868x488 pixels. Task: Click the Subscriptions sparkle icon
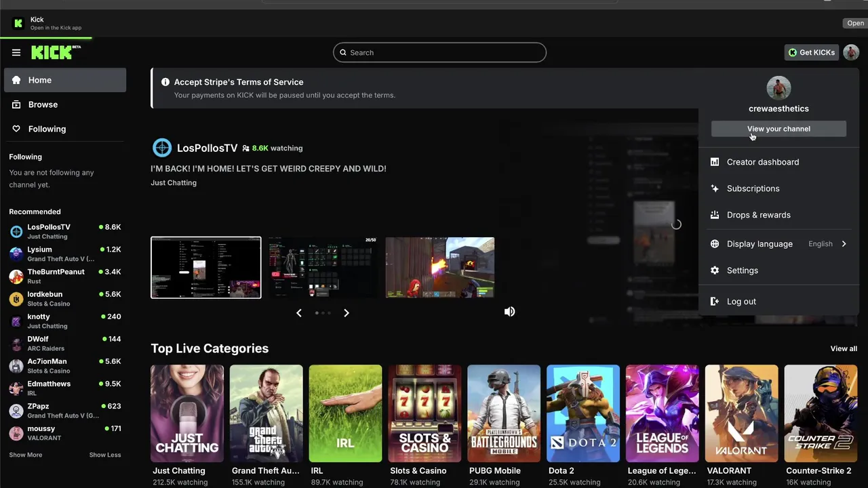point(714,188)
